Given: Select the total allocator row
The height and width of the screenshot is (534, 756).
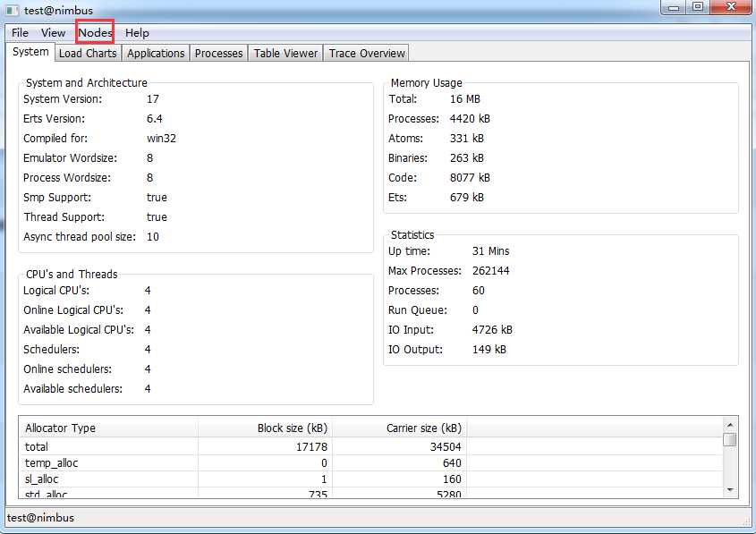Looking at the screenshot, I should 371,446.
